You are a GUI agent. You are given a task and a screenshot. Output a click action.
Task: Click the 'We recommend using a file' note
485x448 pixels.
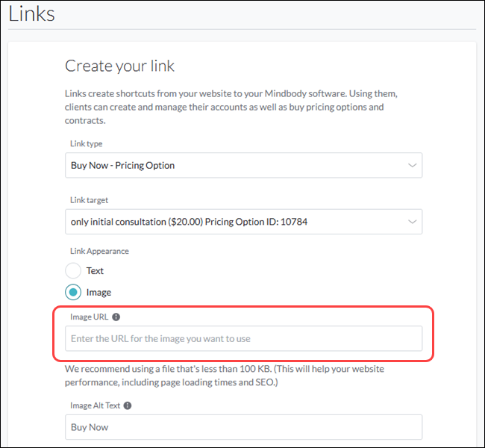(225, 376)
